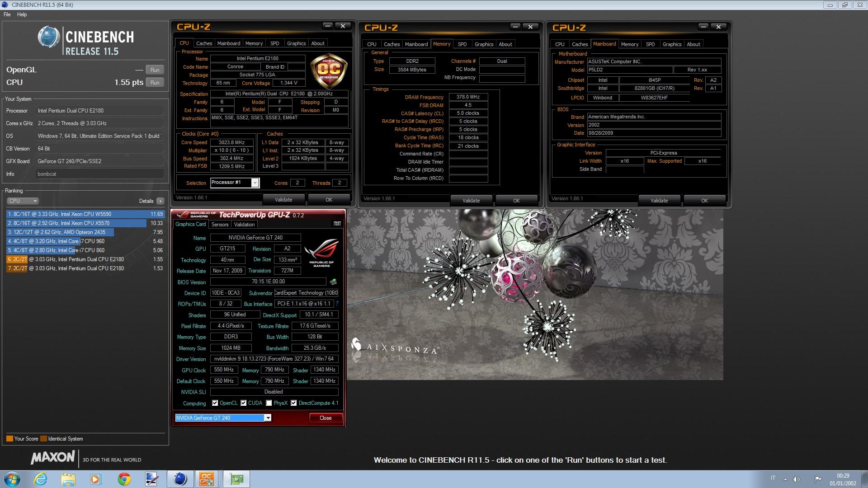
Task: Open the Processor #1 selection dropdown
Action: 255,183
